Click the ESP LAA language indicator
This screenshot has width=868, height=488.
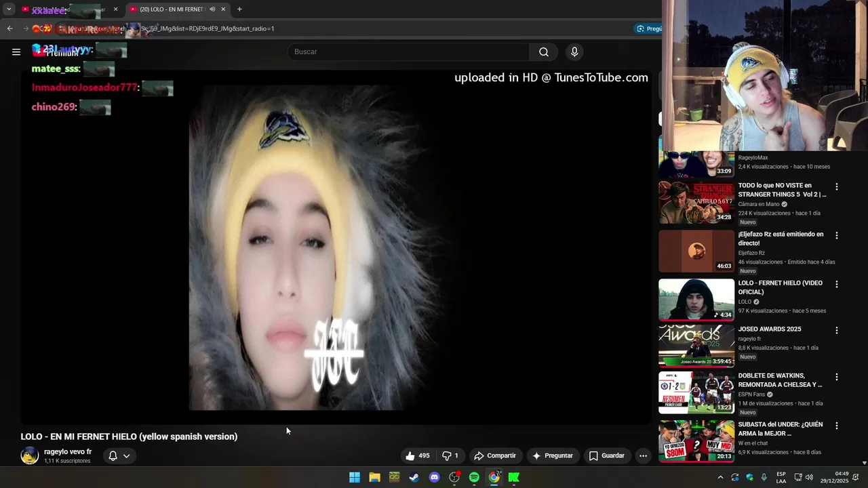click(781, 477)
